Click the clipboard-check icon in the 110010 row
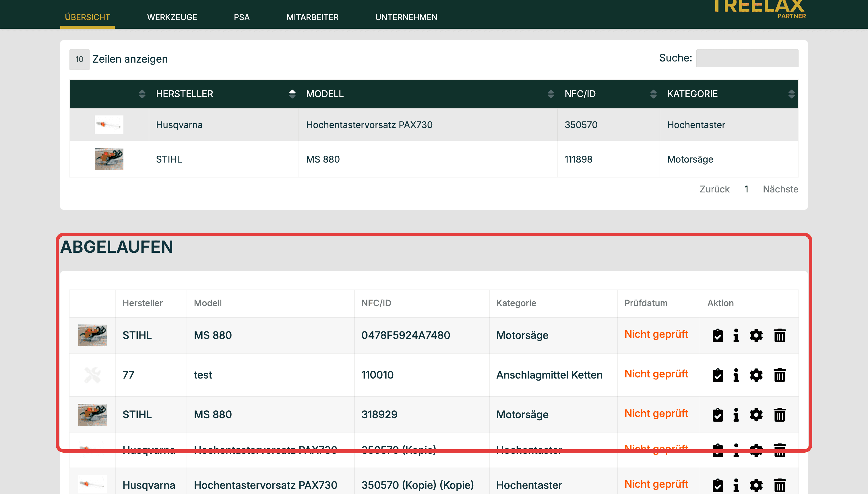This screenshot has width=868, height=494. pos(718,375)
